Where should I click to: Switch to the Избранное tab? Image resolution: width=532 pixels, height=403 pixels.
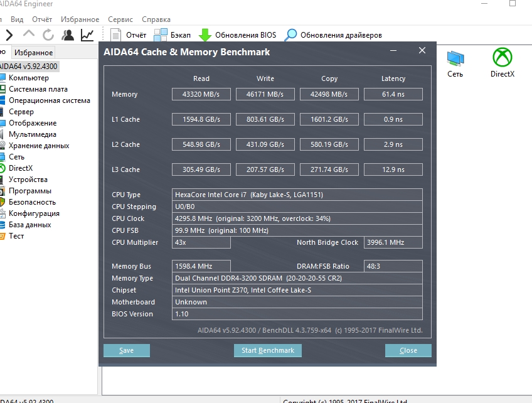pos(34,53)
